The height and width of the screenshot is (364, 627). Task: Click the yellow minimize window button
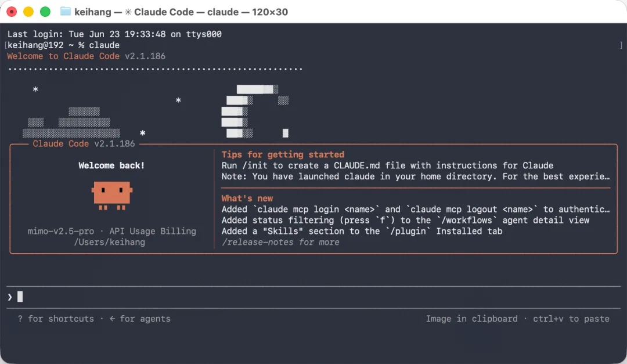[28, 12]
